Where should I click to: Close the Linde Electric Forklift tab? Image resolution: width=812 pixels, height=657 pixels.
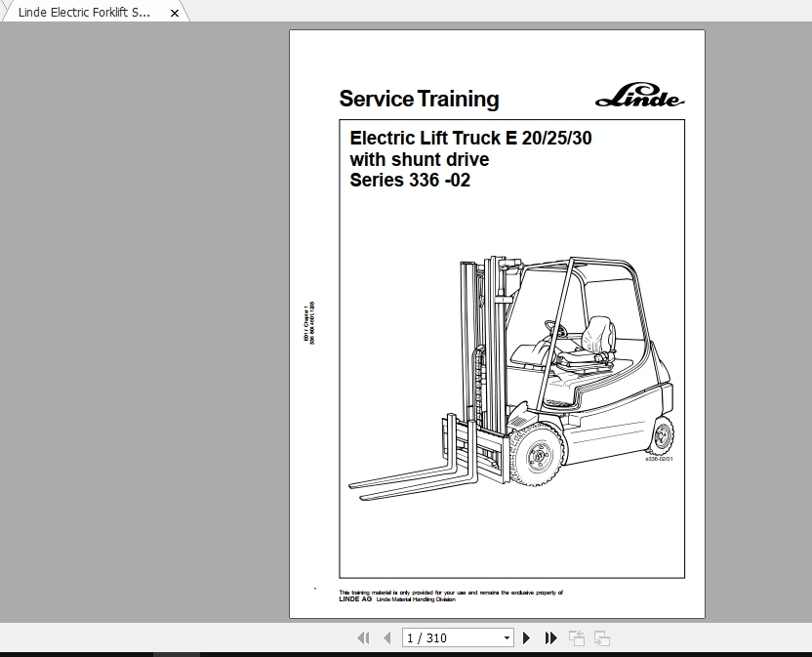click(x=174, y=13)
